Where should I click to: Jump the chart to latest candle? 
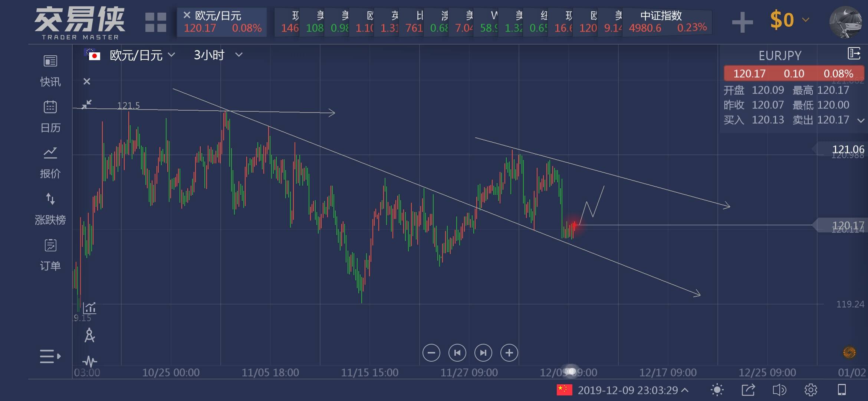(x=483, y=353)
